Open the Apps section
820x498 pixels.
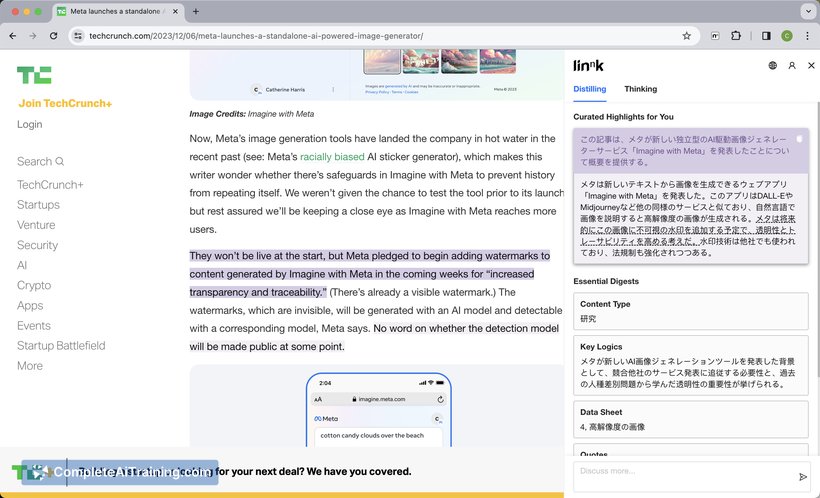30,305
